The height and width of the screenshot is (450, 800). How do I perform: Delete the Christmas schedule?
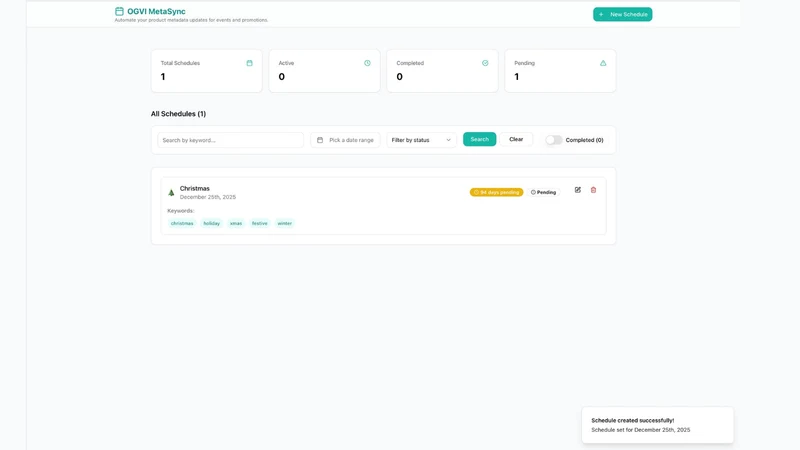(593, 190)
